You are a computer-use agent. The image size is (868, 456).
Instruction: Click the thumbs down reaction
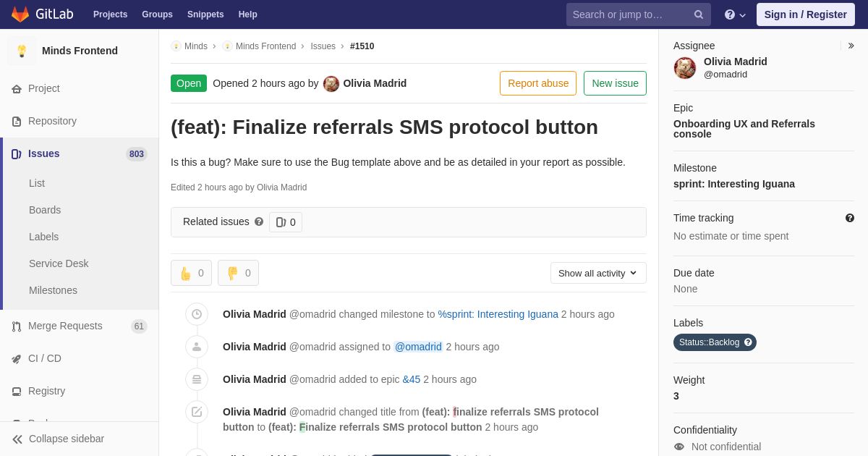238,273
